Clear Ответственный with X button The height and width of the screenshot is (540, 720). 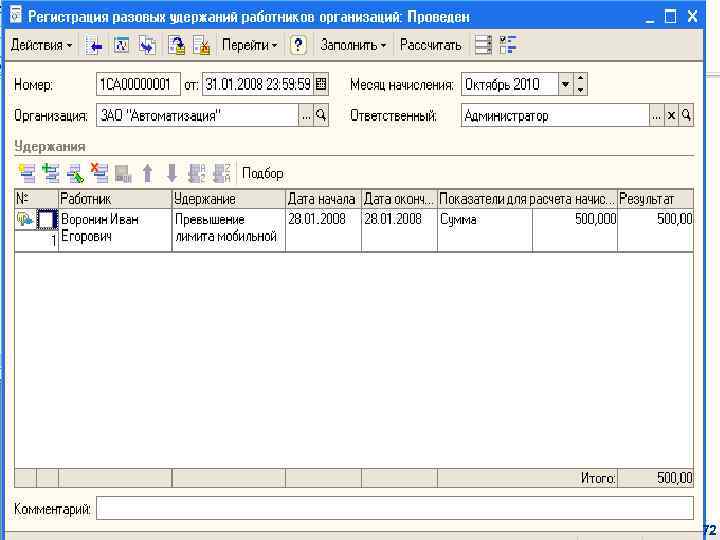click(671, 116)
